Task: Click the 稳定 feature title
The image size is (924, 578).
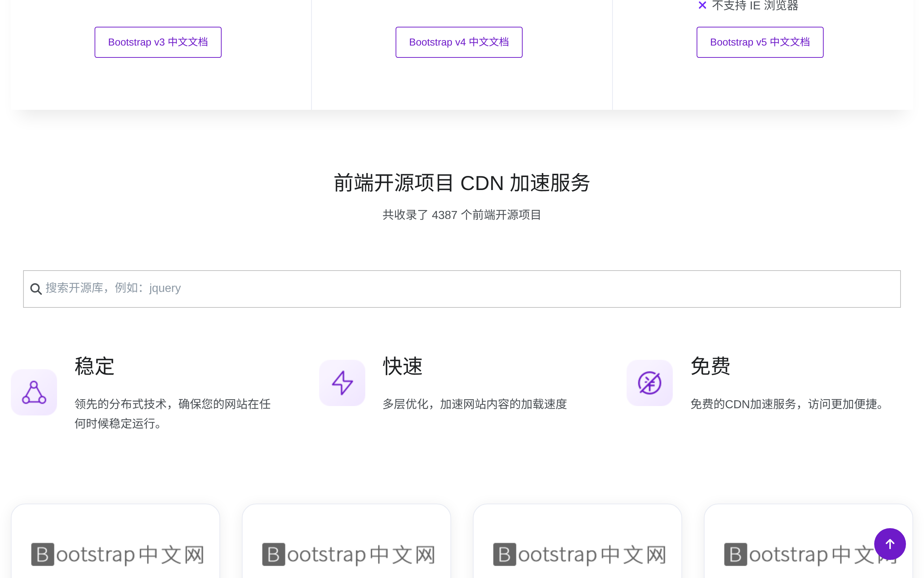Action: tap(94, 366)
